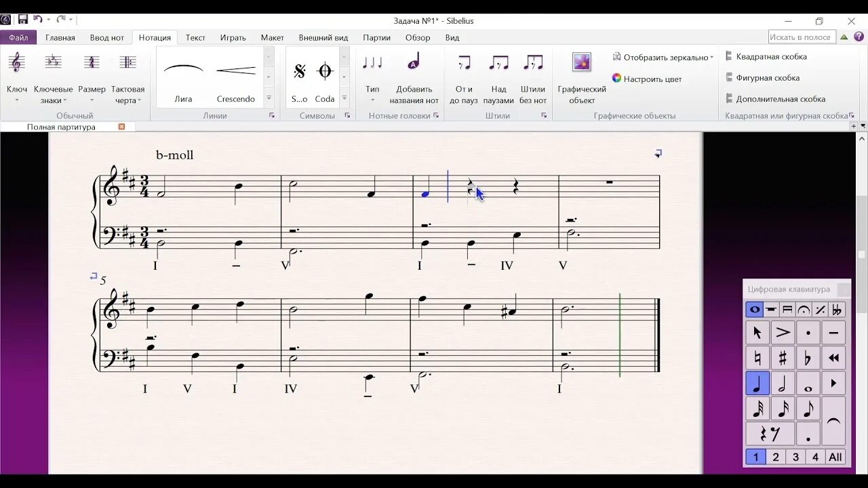
Task: Select thirty-second note value on keypad
Action: click(x=757, y=408)
